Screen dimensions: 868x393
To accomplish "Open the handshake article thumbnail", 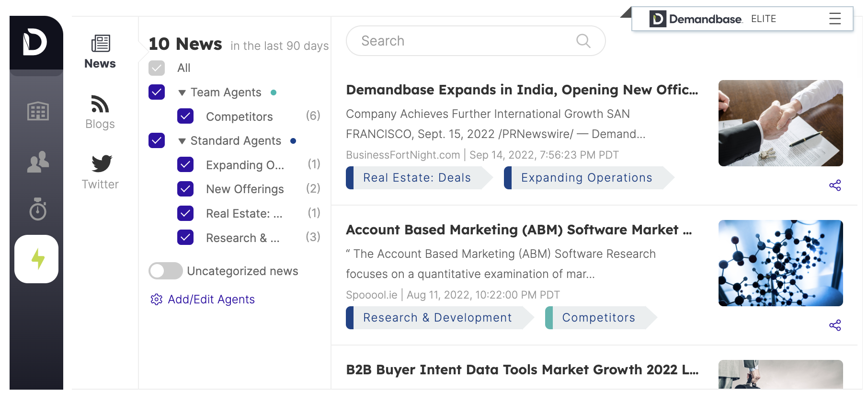I will (781, 123).
